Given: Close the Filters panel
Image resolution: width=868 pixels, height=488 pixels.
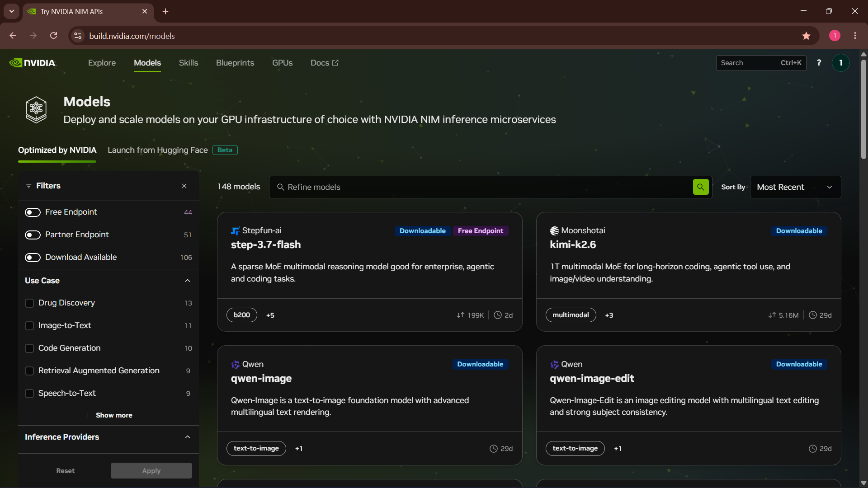Looking at the screenshot, I should (x=184, y=186).
